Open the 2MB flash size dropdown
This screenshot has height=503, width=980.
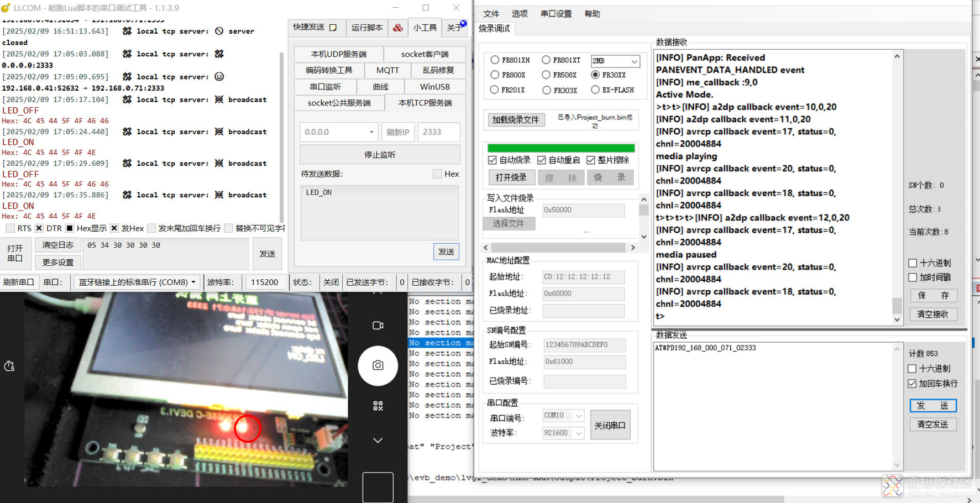(x=615, y=61)
